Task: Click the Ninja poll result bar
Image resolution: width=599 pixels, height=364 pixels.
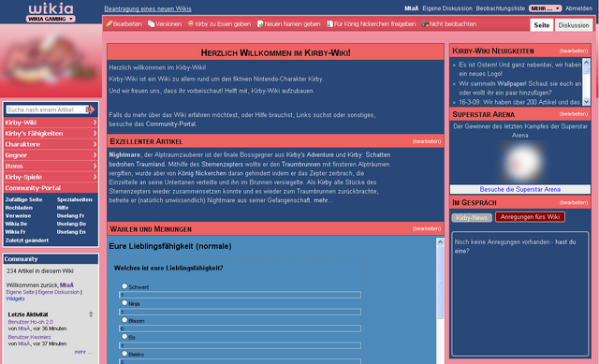Action: (x=240, y=312)
